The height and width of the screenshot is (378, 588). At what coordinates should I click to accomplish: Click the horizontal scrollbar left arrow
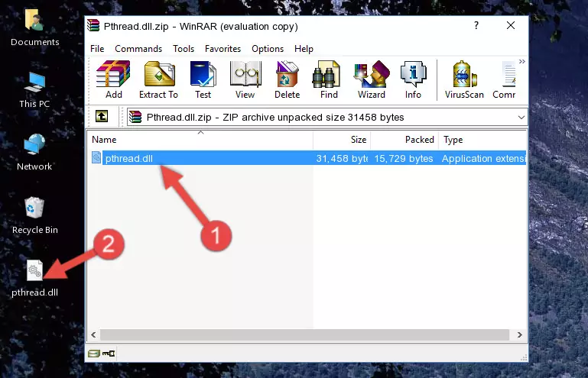[x=93, y=334]
